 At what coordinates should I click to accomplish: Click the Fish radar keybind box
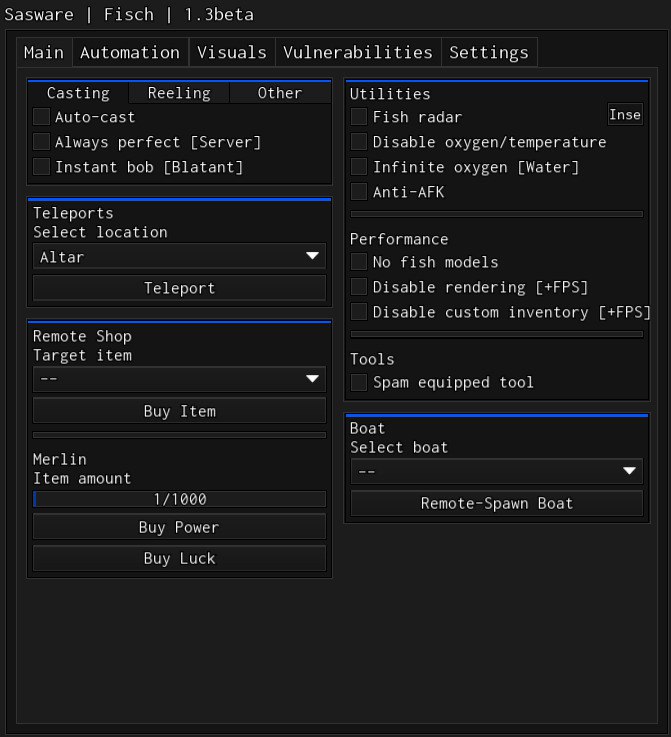click(x=625, y=115)
